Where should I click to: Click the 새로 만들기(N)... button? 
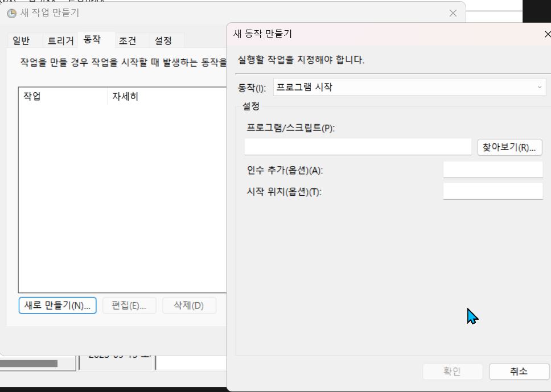tap(57, 306)
